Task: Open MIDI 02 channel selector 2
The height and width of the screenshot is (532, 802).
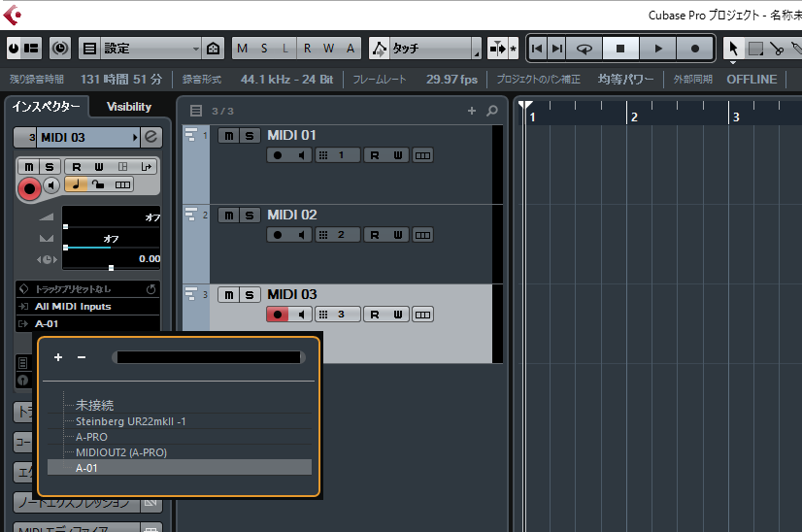Action: click(338, 235)
